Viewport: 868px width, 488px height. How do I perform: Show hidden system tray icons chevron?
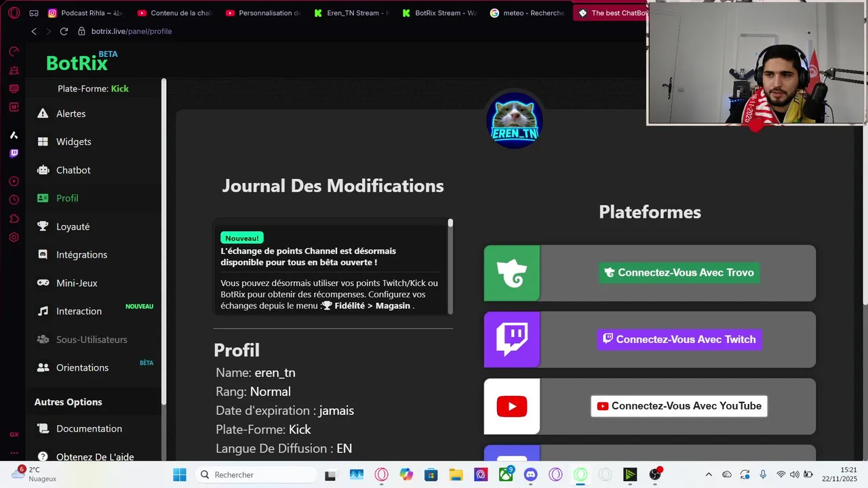pos(709,474)
